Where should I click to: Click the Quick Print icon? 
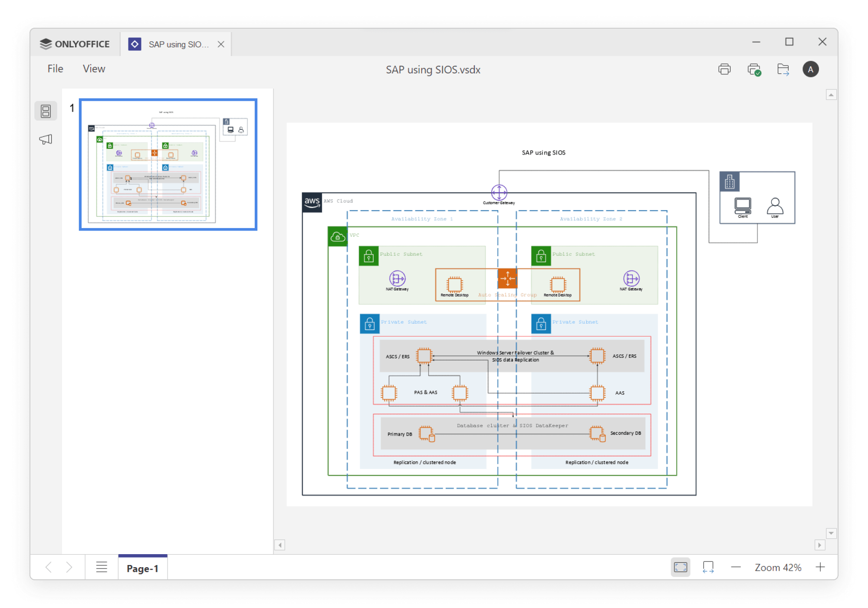tap(754, 69)
